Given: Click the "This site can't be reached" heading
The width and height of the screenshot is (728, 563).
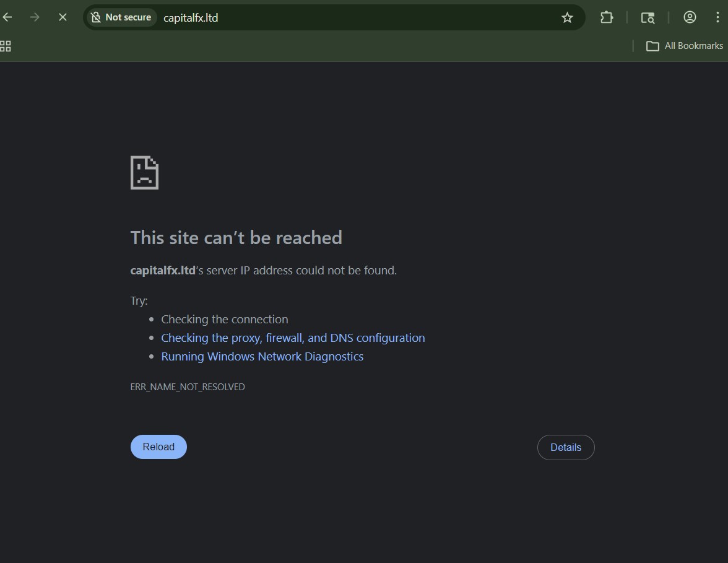Looking at the screenshot, I should click(236, 238).
